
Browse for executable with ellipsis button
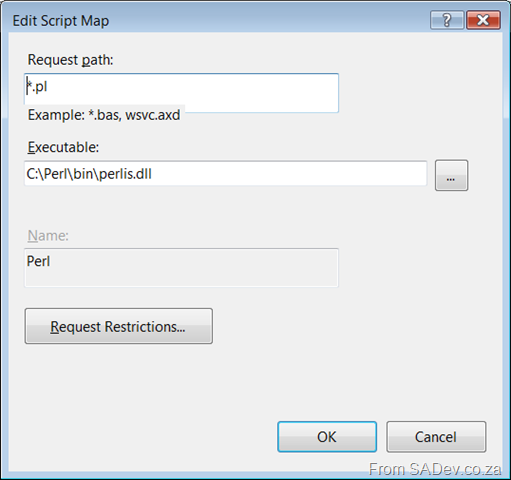point(451,175)
